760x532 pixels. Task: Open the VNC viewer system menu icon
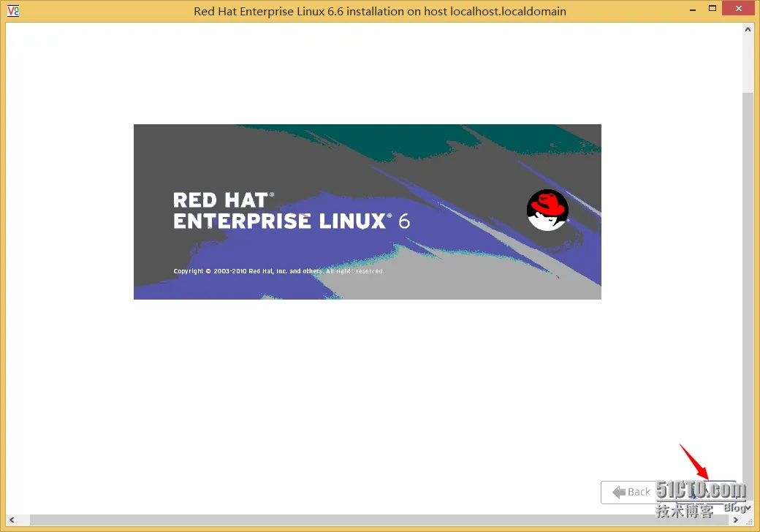(x=13, y=11)
